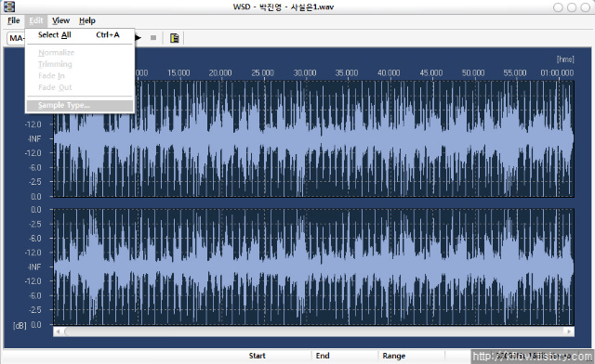Click the MA- dropdown field in toolbar
Viewport: 595px width, 364px height.
click(16, 38)
